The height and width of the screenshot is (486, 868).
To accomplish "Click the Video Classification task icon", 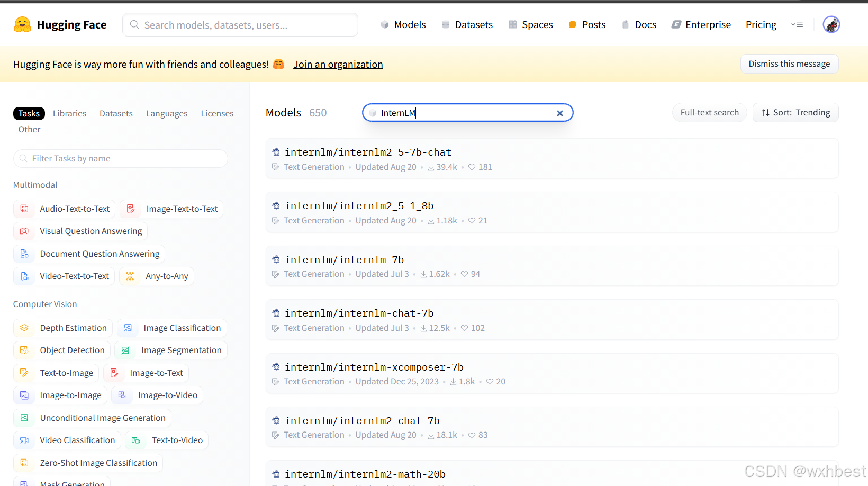I will click(x=24, y=440).
